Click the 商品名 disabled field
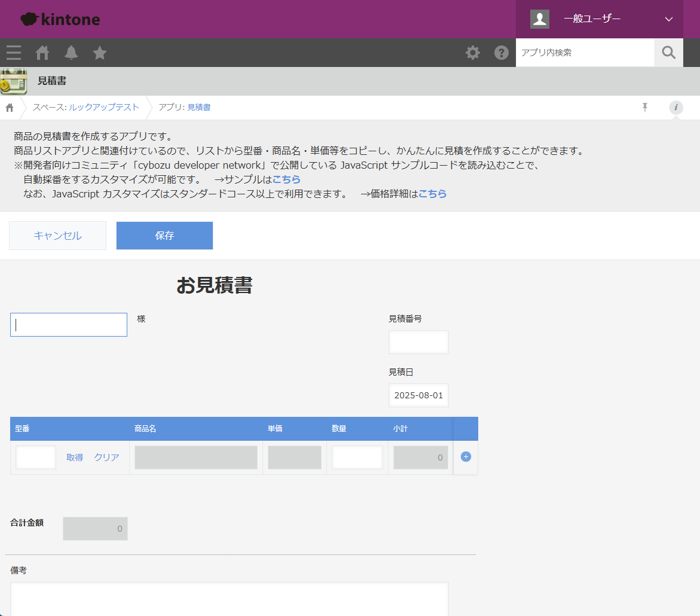700x616 pixels. pos(196,458)
